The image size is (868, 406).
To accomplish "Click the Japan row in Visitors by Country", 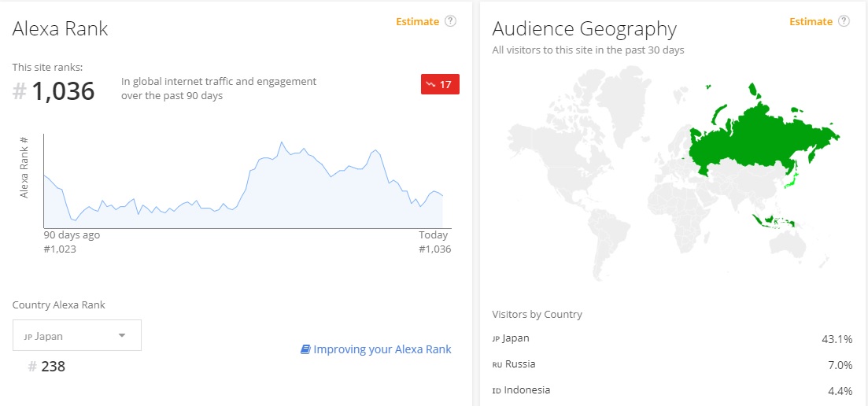I will [x=672, y=338].
